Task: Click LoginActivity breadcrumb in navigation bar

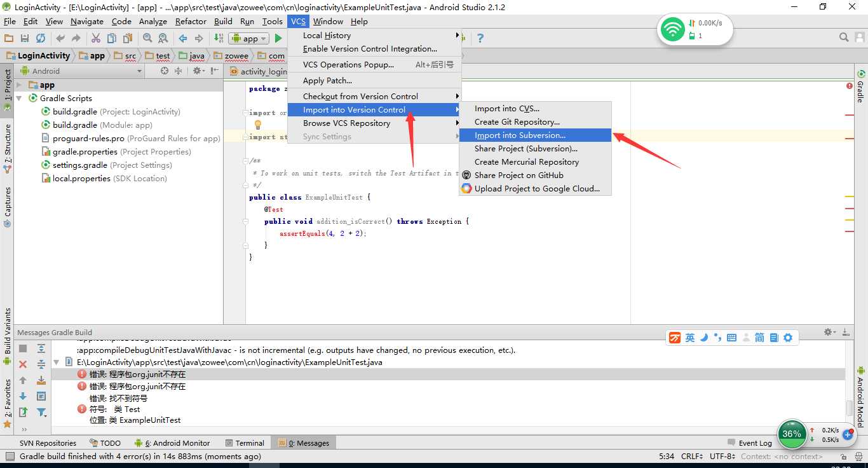Action: click(x=38, y=56)
